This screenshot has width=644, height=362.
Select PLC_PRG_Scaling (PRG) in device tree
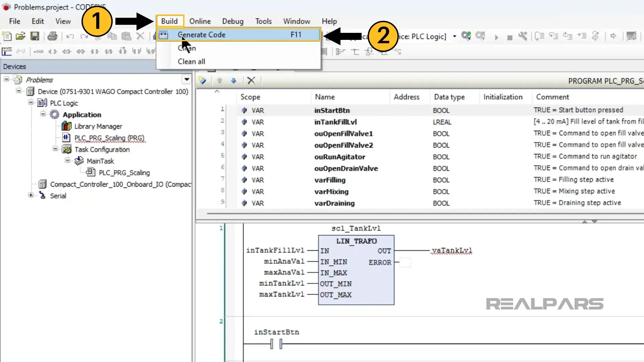pos(109,138)
